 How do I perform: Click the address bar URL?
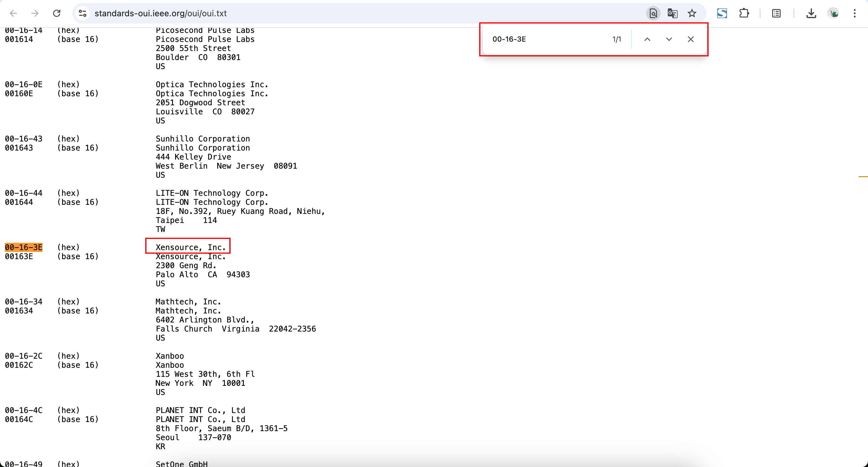[160, 14]
